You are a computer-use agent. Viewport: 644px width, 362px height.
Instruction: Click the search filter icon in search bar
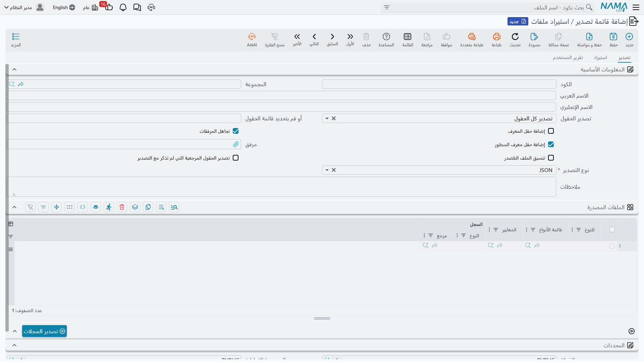[x=387, y=7]
